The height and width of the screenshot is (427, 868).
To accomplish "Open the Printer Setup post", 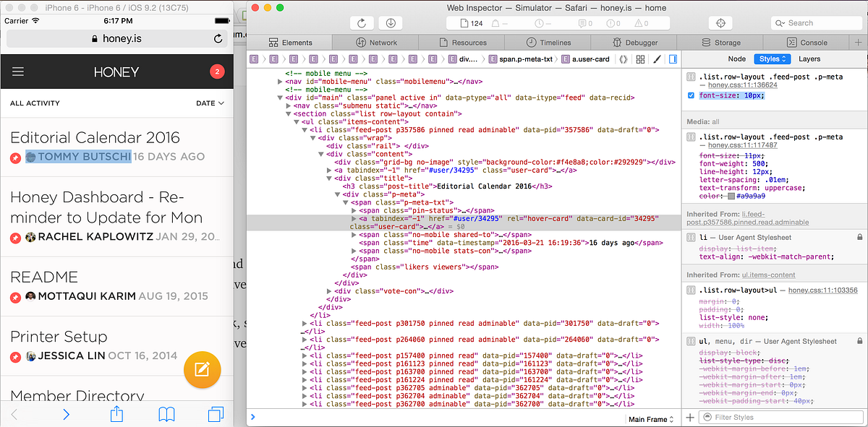I will pos(59,337).
